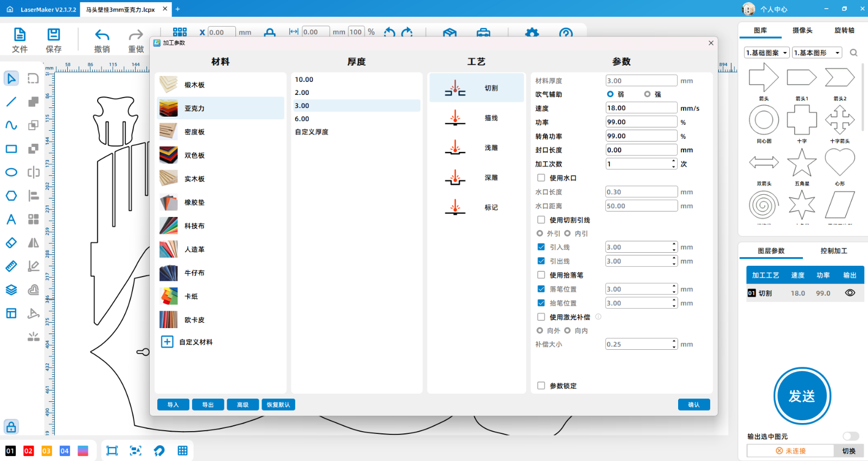Click the fit-to-frame icon in bottom bar
868x461 pixels.
pos(112,451)
